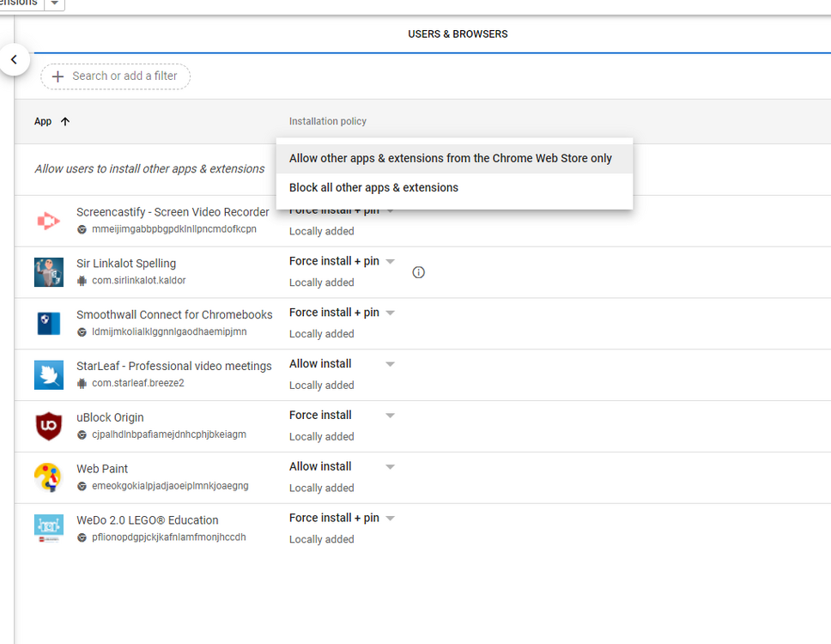Open Smoothwall Connect for Chromebooks name
Viewport: 831px width, 644px height.
click(x=174, y=315)
